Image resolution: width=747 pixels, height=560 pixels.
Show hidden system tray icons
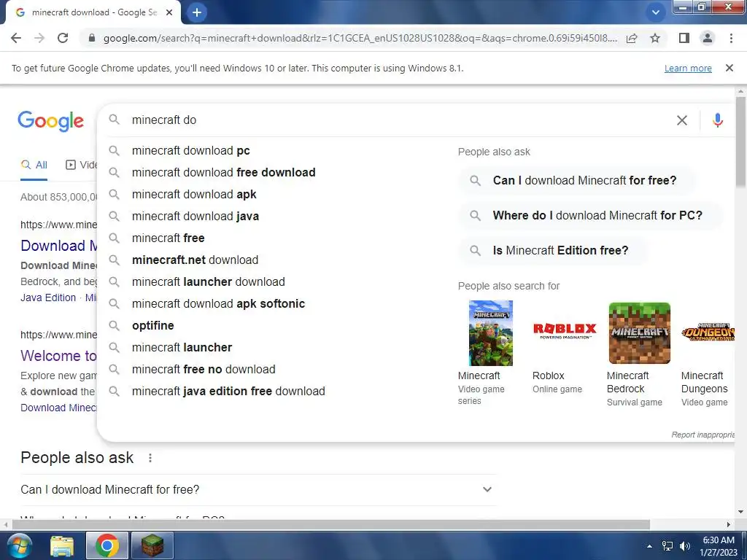click(x=649, y=546)
